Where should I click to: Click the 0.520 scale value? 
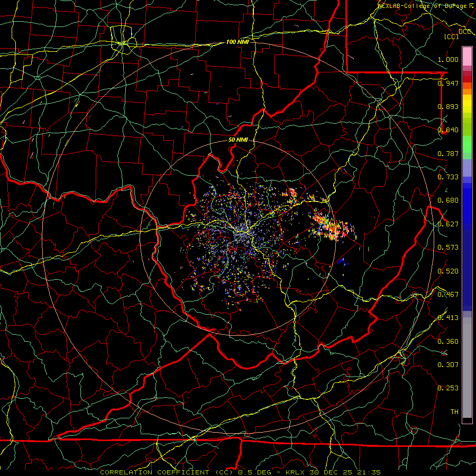point(448,271)
